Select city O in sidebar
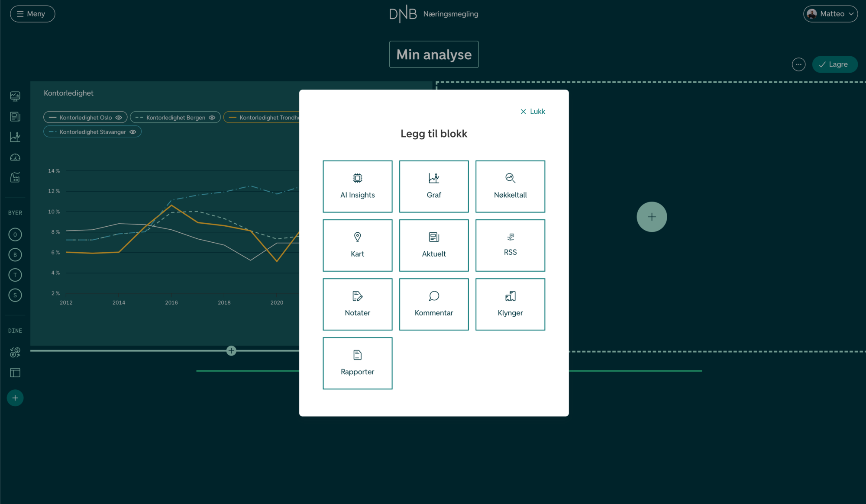The height and width of the screenshot is (504, 866). tap(15, 234)
